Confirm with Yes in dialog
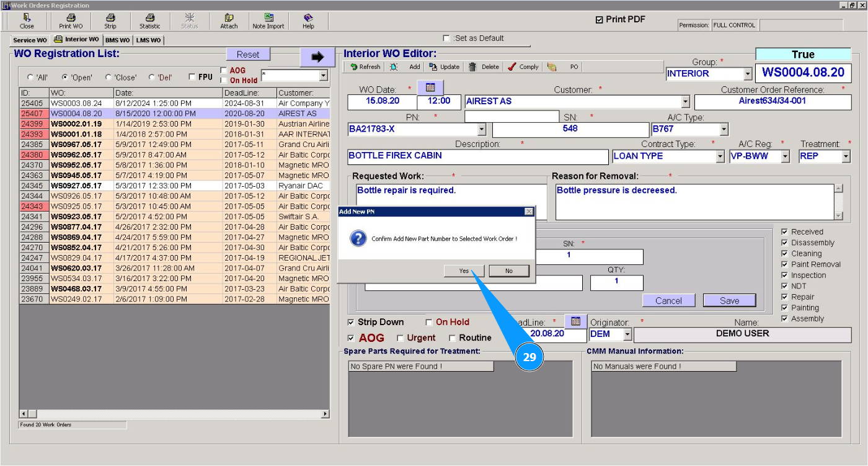This screenshot has width=868, height=466. 464,271
